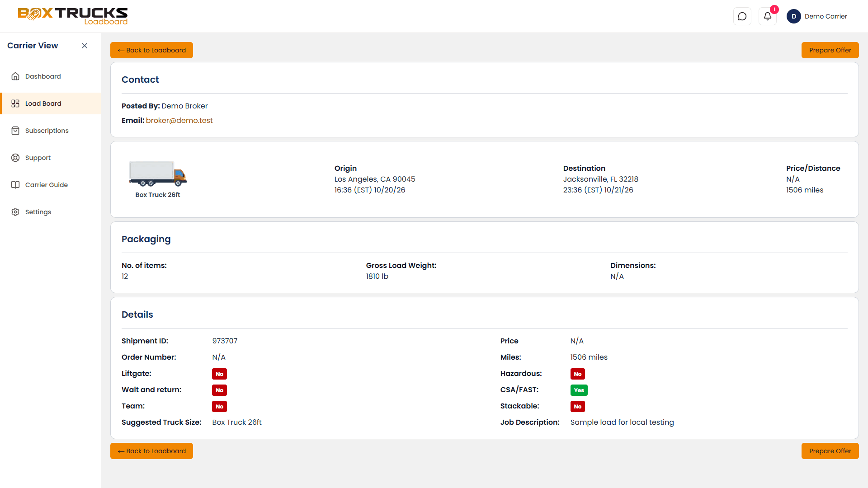Click the Demo Broker posted-by name
The image size is (868, 488).
[x=184, y=106]
